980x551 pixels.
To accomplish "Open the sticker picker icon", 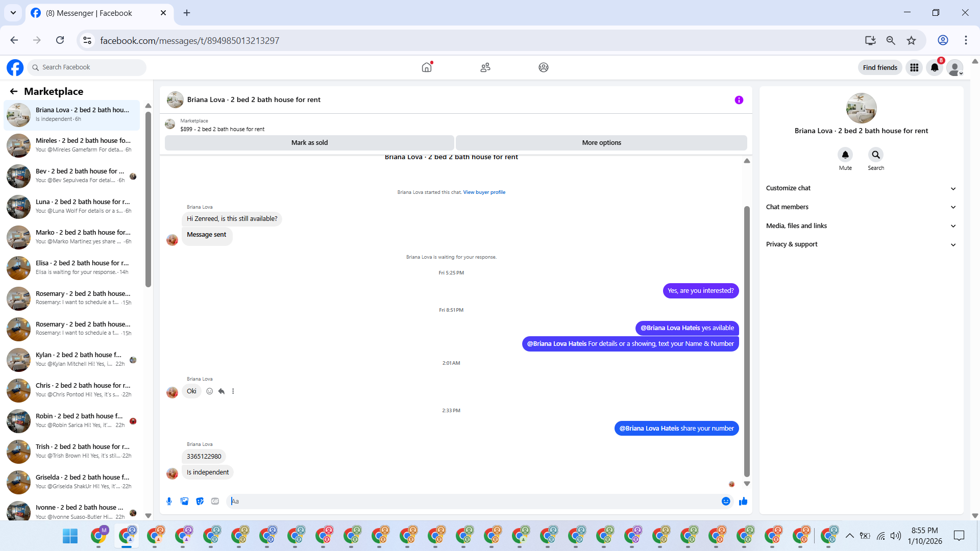I will [200, 502].
